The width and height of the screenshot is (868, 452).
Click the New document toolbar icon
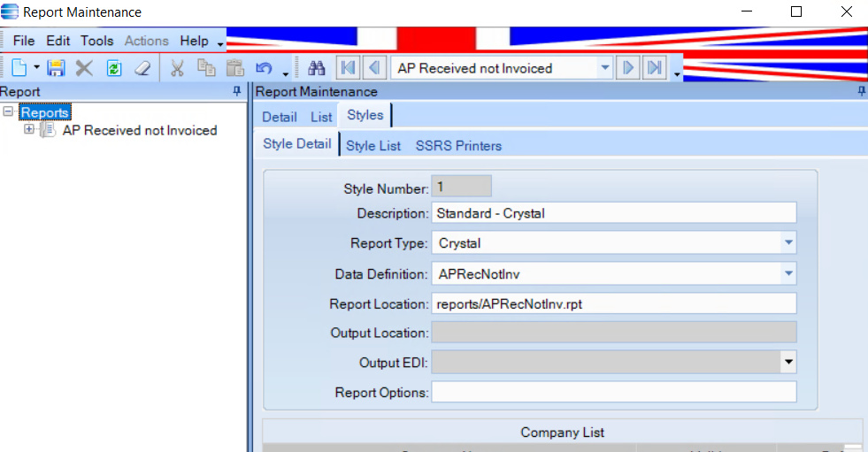(19, 68)
